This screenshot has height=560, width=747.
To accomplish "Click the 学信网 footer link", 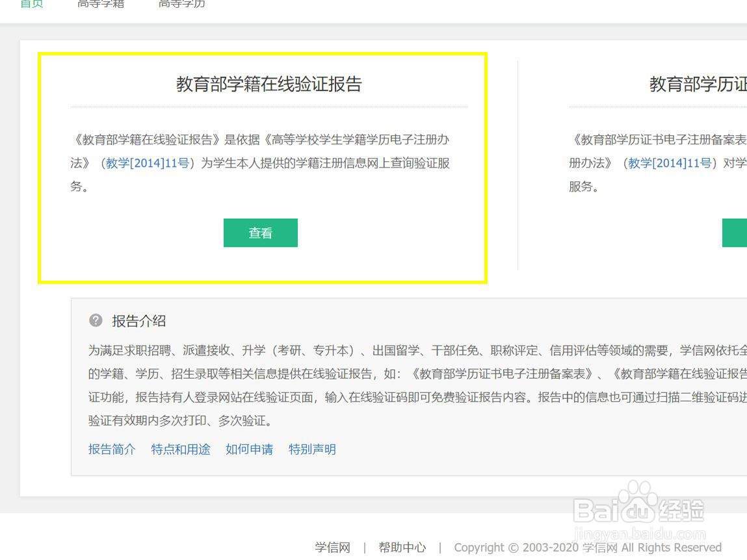I will pos(332,548).
